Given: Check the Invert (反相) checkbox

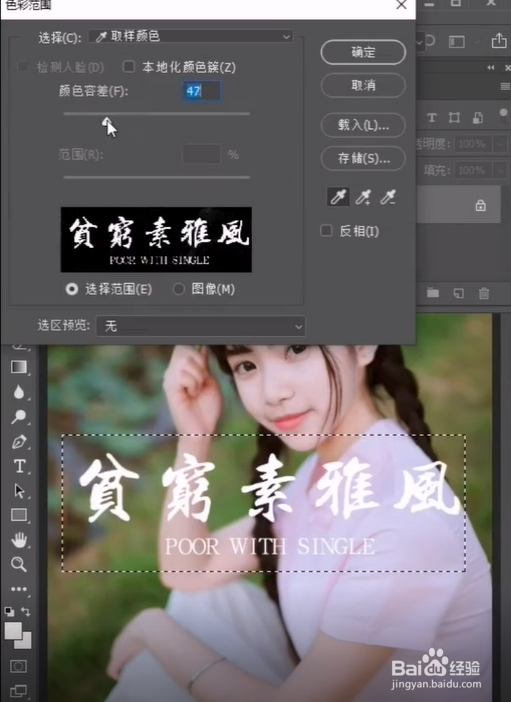Looking at the screenshot, I should 326,231.
